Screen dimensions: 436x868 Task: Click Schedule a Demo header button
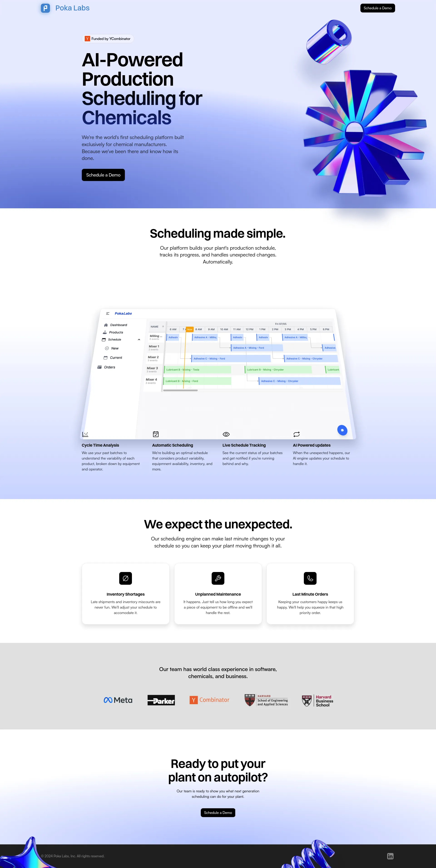[x=378, y=8]
